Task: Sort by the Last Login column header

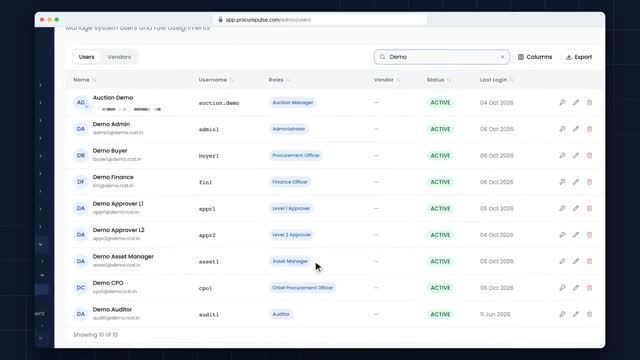Action: click(497, 80)
